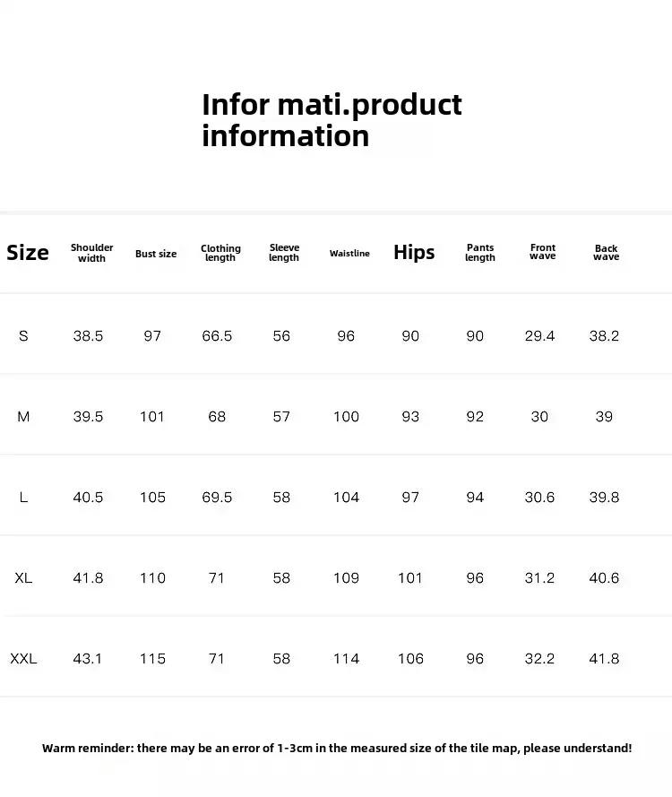Click the XL size row label
The image size is (672, 797).
point(23,578)
